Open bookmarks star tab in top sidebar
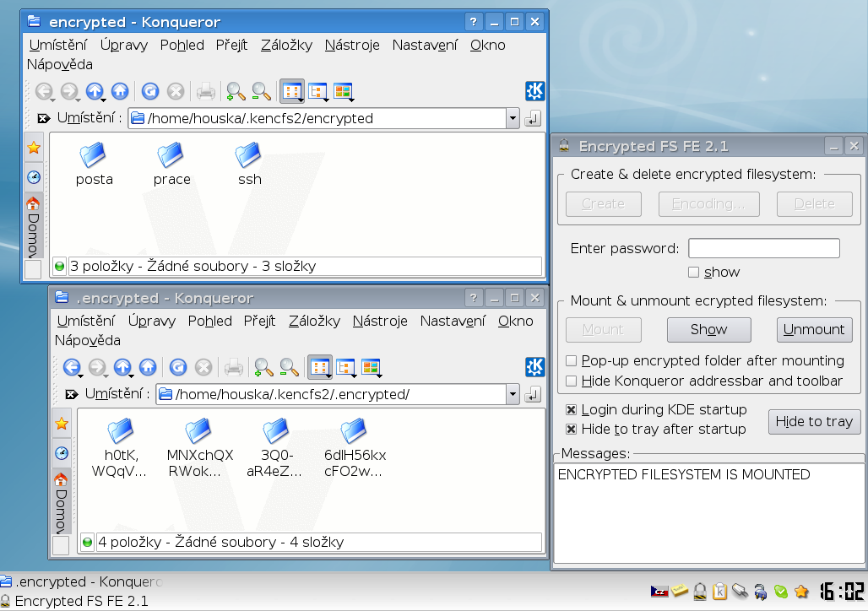Viewport: 868px width, 611px height. (x=33, y=148)
